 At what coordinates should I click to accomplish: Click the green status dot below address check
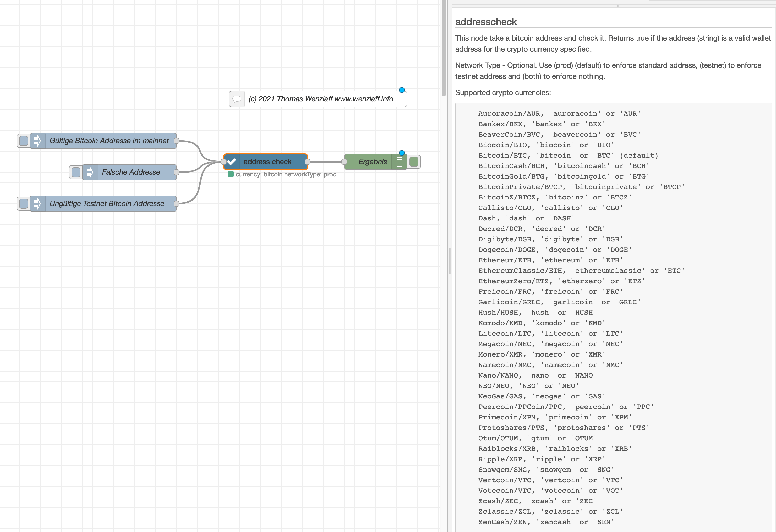230,174
